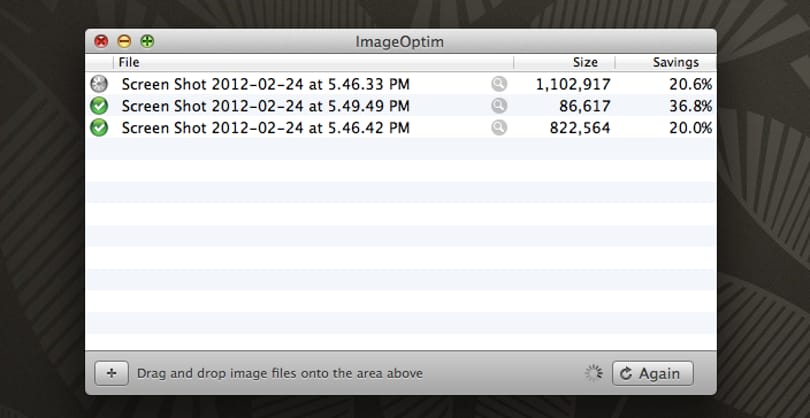
Task: Click the spinning progress indicator
Action: (594, 373)
